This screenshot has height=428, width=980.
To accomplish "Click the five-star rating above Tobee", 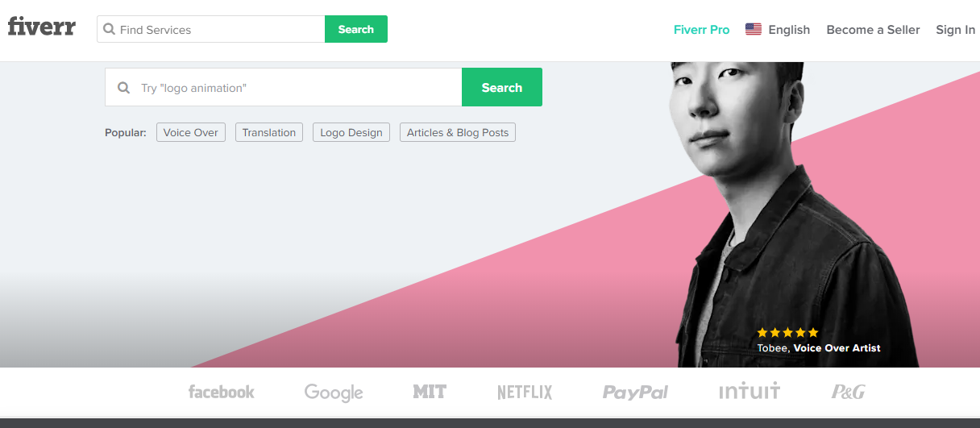I will pos(787,332).
